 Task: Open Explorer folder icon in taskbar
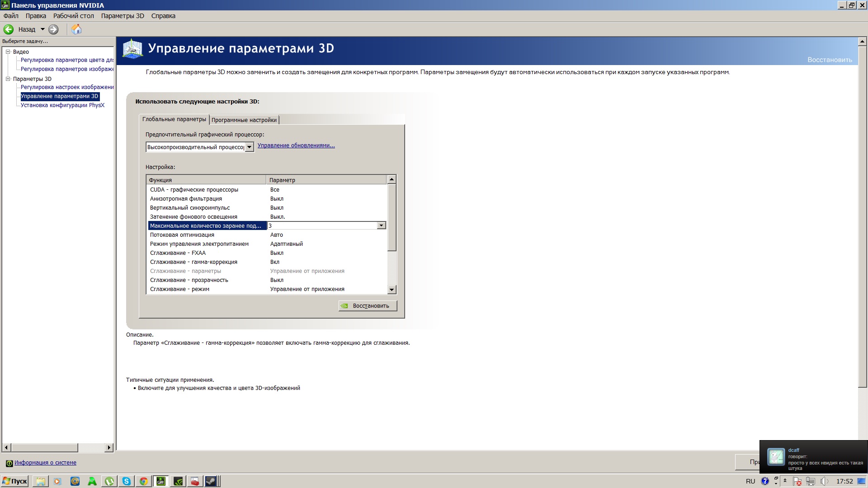[41, 481]
